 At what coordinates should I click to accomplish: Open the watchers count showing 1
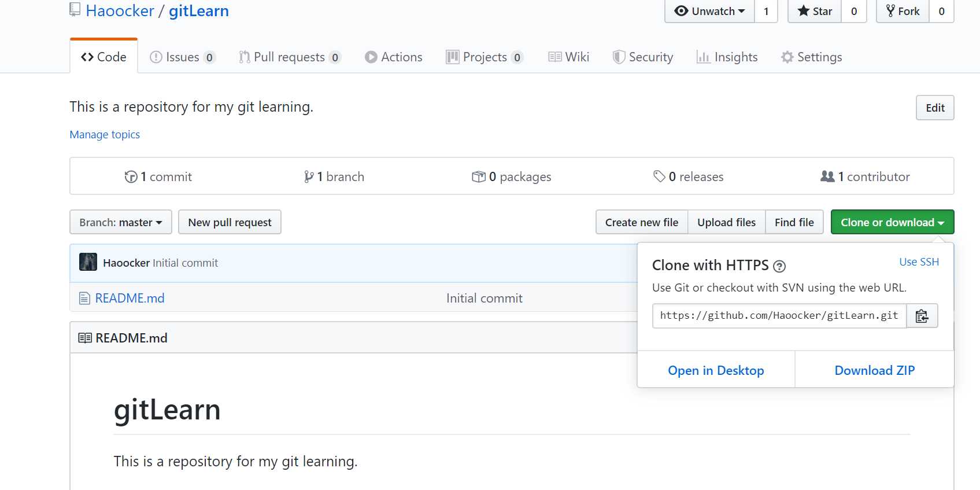[766, 11]
